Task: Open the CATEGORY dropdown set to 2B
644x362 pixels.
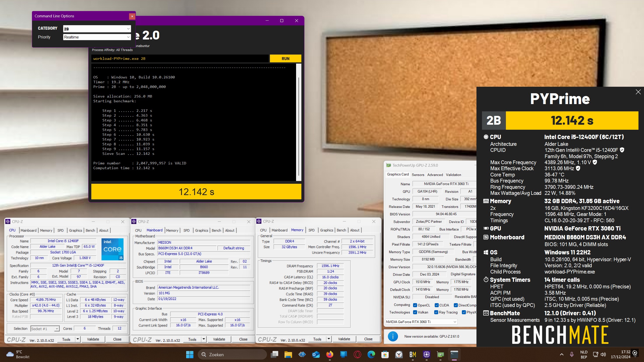Action: (97, 29)
